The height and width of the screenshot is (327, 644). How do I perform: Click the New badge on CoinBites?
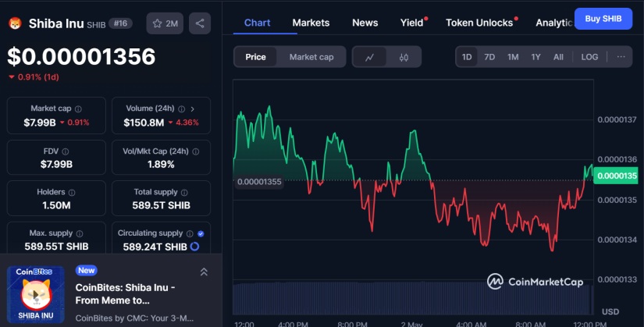(86, 270)
